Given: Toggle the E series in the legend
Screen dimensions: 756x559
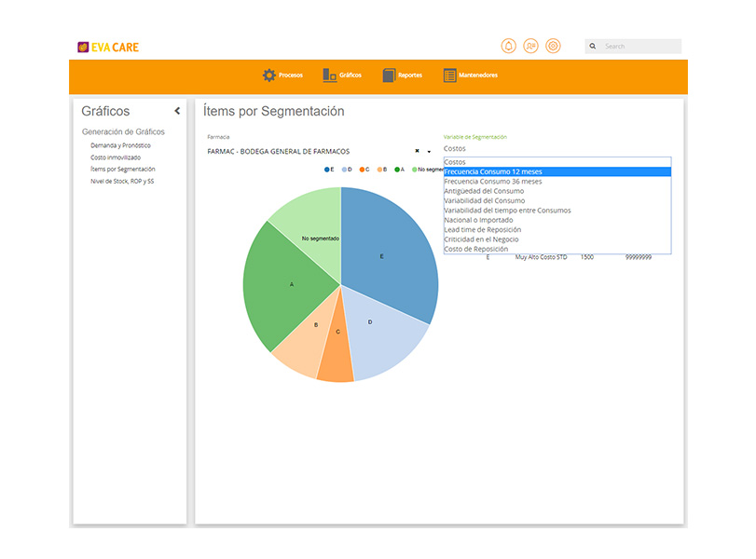Looking at the screenshot, I should [x=329, y=170].
